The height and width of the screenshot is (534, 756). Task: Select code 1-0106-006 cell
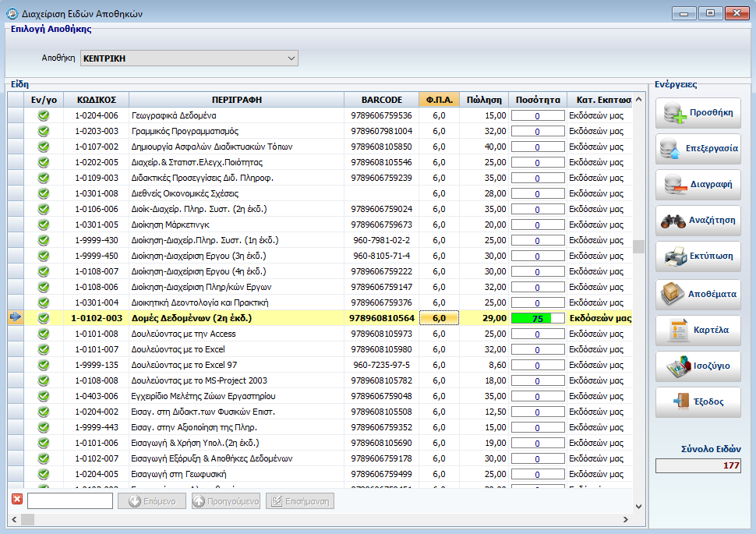(x=97, y=209)
